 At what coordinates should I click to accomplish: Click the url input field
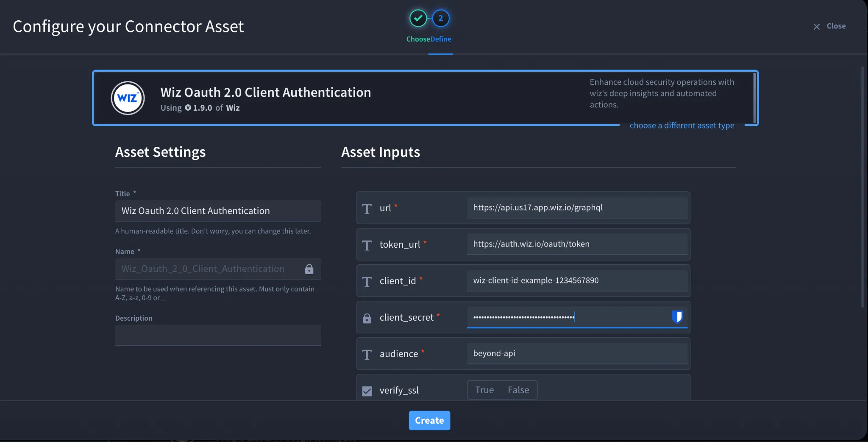click(x=577, y=207)
